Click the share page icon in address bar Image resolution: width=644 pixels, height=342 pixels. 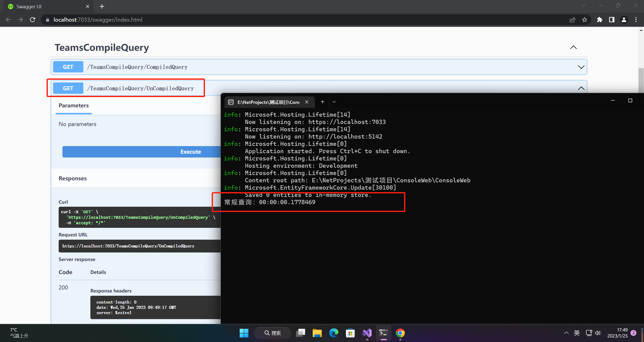[x=573, y=20]
